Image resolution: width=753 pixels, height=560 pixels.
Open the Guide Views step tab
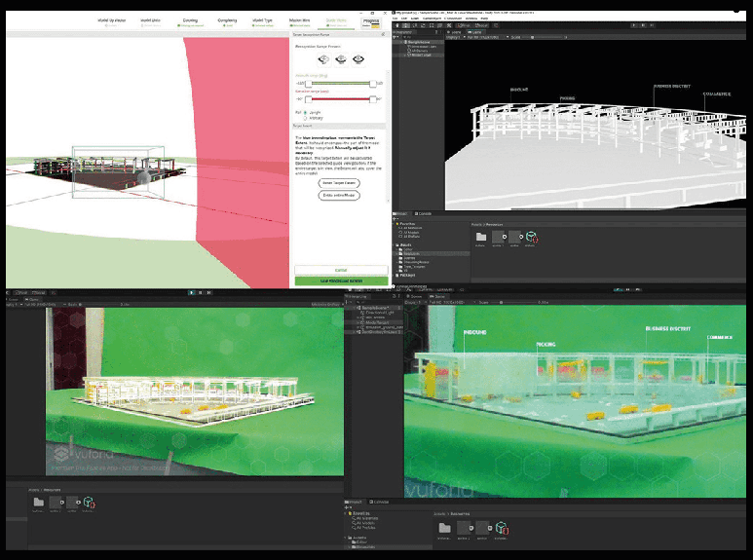coord(336,21)
